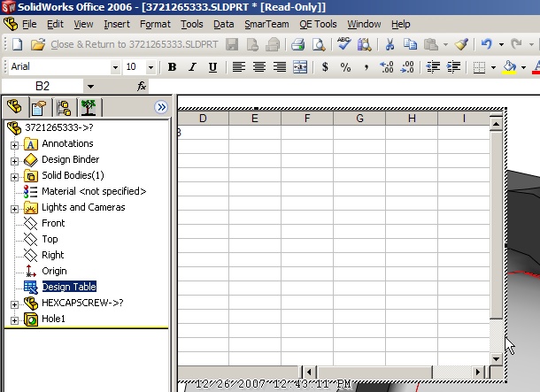Click horizontal scrollbar left arrow
Image resolution: width=540 pixels, height=392 pixels.
click(x=309, y=372)
